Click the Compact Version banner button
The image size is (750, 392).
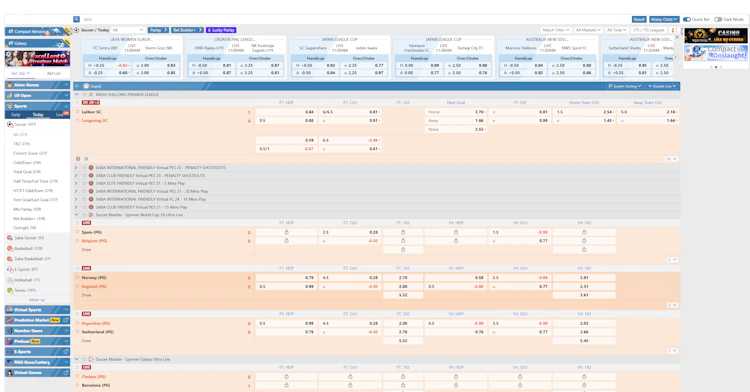pyautogui.click(x=37, y=32)
